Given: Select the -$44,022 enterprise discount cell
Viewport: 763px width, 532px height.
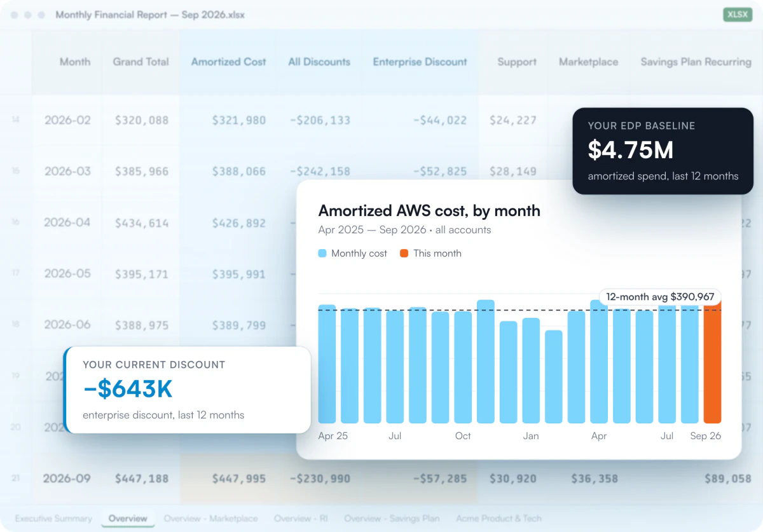Looking at the screenshot, I should click(440, 120).
